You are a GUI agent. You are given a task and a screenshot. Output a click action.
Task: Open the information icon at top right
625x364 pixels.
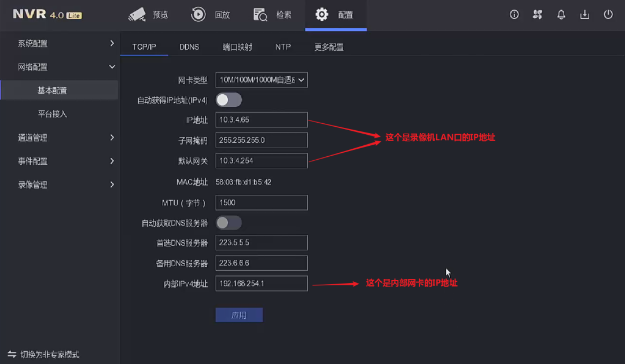pos(514,14)
